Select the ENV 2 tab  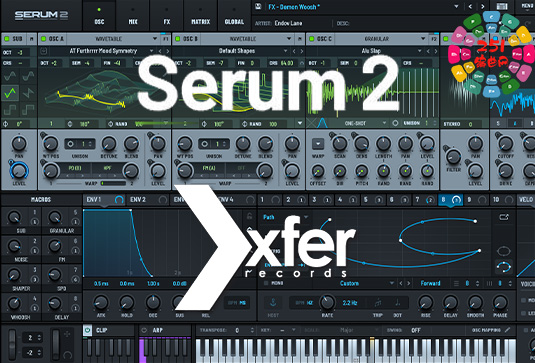[147, 200]
